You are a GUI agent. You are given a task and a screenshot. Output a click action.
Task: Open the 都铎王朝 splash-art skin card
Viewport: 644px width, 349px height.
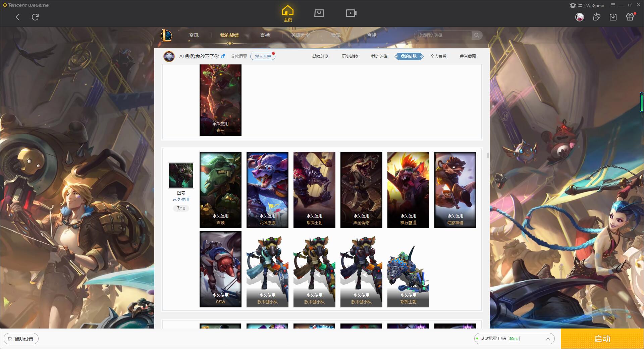tap(314, 190)
